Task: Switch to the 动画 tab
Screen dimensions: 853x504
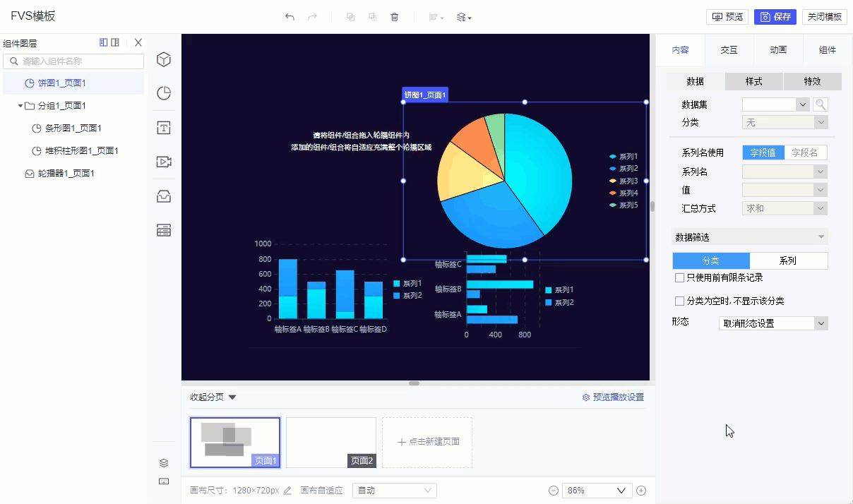Action: pyautogui.click(x=778, y=50)
